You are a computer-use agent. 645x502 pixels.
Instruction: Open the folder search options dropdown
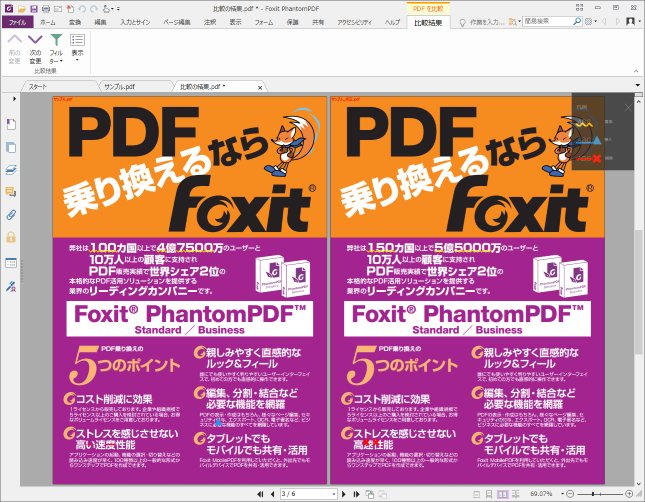[515, 22]
